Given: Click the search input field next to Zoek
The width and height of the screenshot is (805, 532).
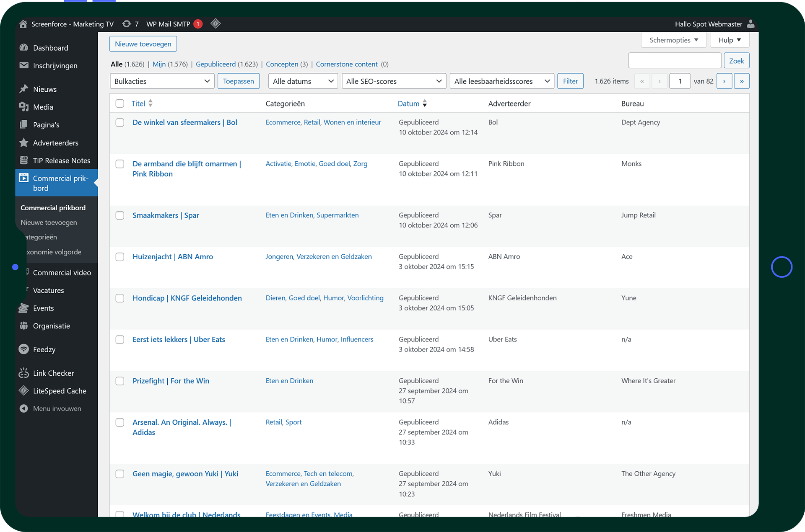Looking at the screenshot, I should click(x=674, y=61).
